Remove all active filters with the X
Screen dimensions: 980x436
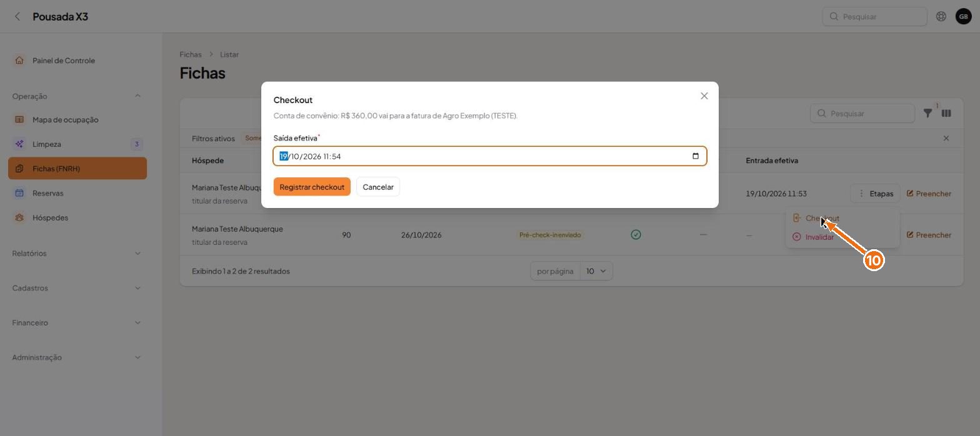tap(946, 138)
